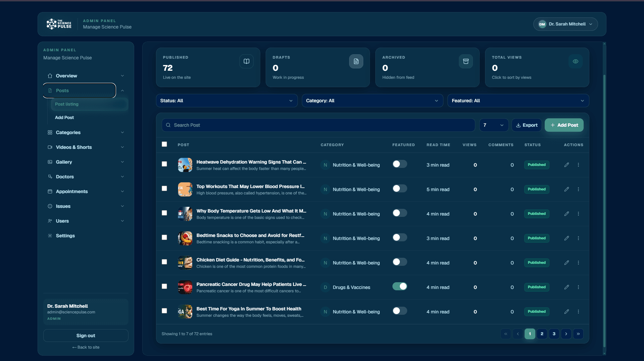Click Total Views card to sort

(537, 67)
